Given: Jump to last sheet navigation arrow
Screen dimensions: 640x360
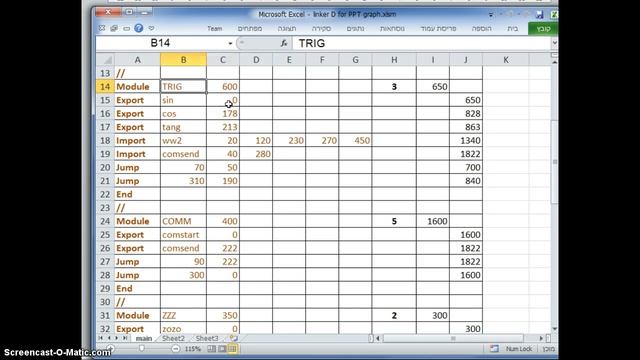Looking at the screenshot, I should tap(125, 338).
